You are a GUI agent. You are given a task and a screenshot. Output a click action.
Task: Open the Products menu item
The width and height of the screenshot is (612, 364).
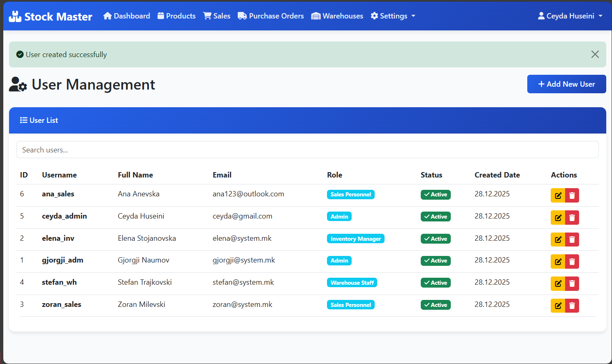tap(176, 16)
